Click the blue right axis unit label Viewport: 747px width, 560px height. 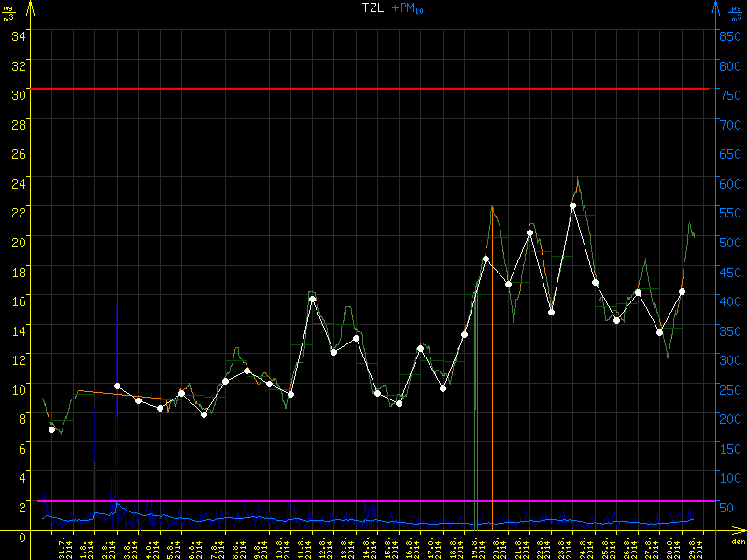[x=736, y=13]
